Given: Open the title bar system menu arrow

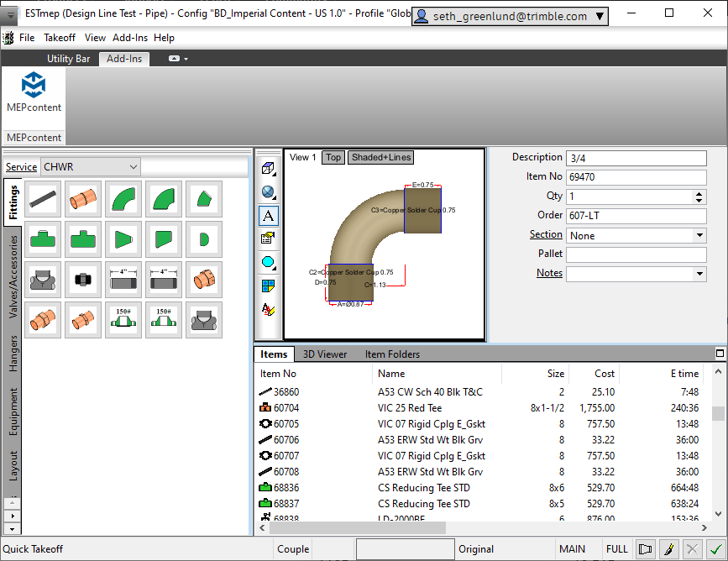Looking at the screenshot, I should [x=9, y=15].
